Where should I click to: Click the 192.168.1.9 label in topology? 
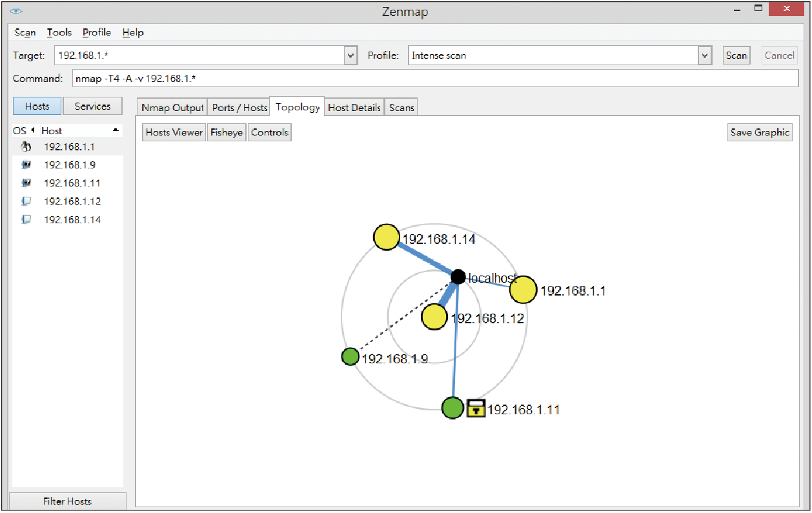coord(395,359)
